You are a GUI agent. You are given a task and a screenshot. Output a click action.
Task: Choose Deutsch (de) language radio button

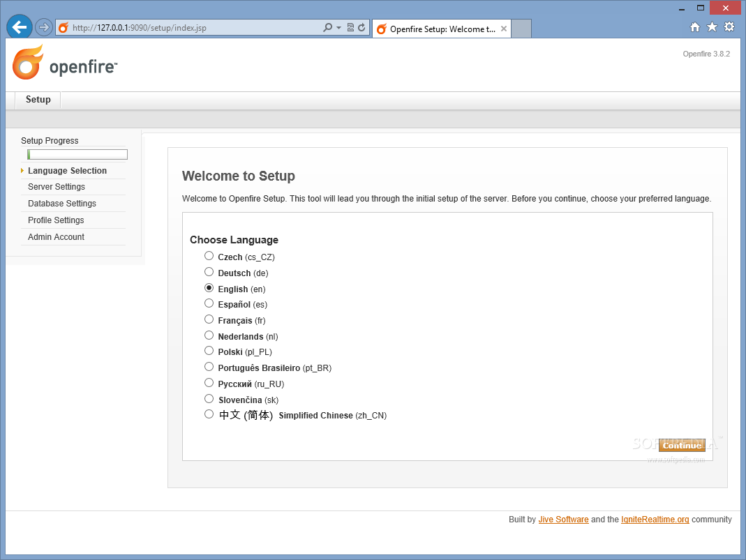(x=209, y=272)
